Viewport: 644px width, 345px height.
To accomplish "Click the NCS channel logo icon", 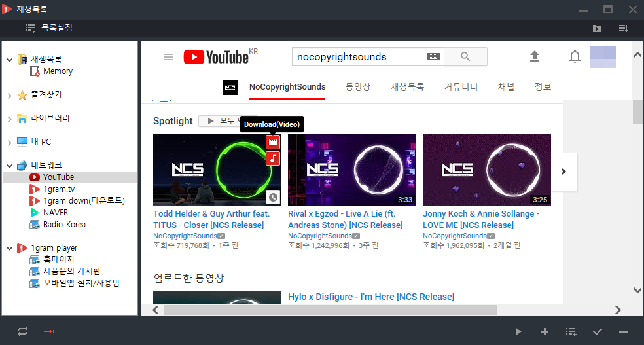I will coord(230,88).
